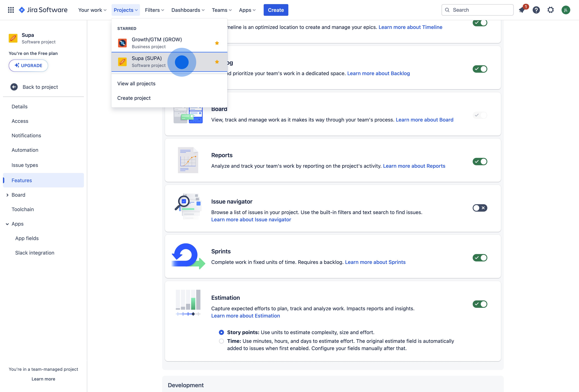
Task: Expand the Board section in sidebar
Action: point(7,195)
